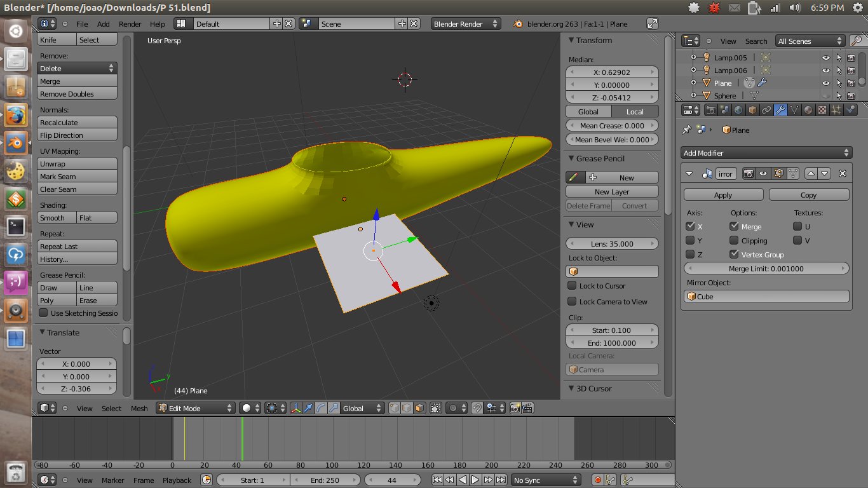
Task: Open the Mesh menu in 3D view header
Action: tap(139, 409)
